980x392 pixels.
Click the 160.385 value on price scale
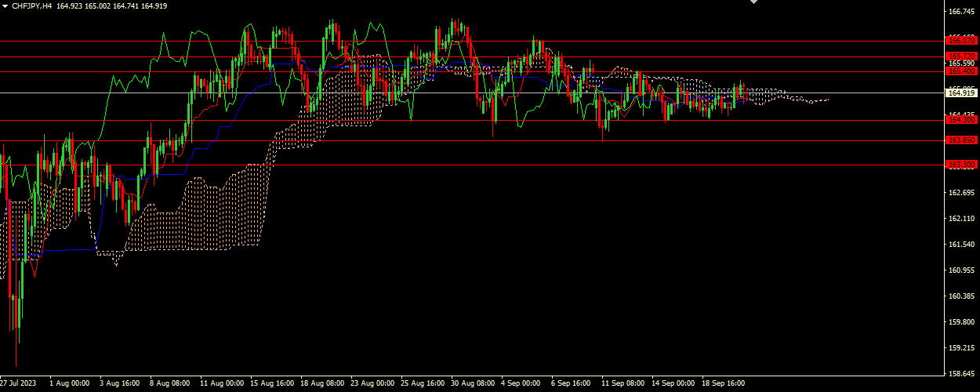961,296
